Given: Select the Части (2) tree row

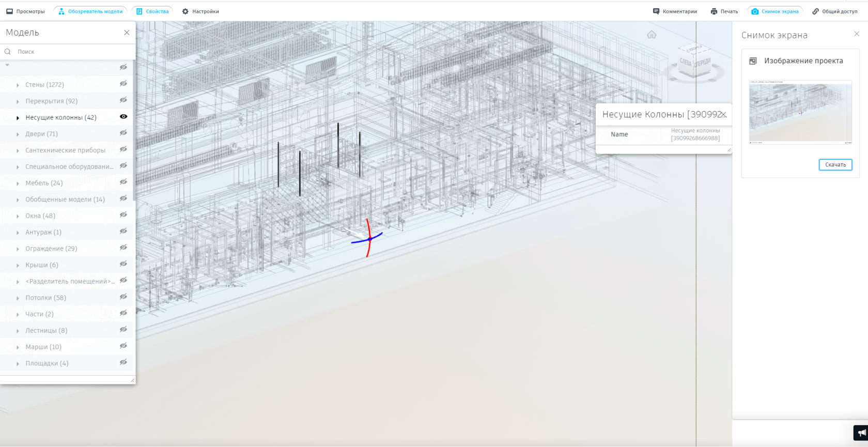Looking at the screenshot, I should [x=66, y=314].
